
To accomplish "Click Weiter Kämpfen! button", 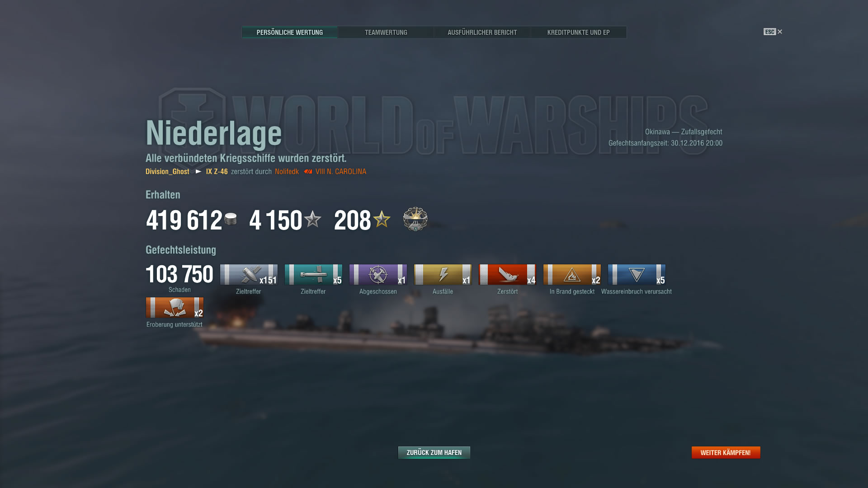I will (726, 452).
